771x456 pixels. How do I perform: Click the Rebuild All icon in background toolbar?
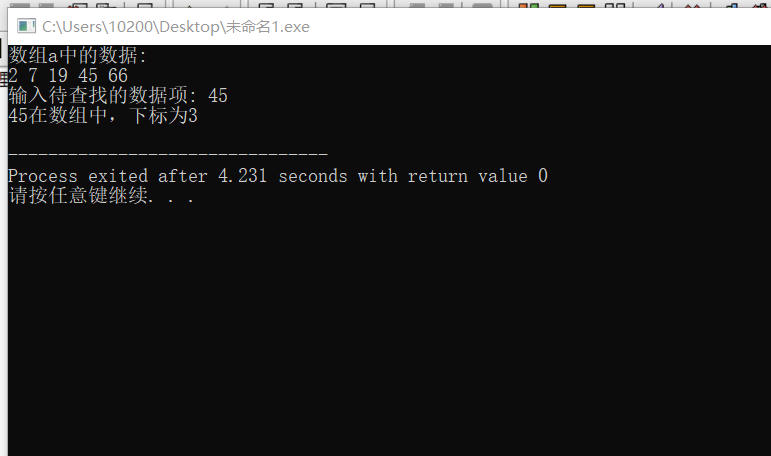tap(615, 5)
